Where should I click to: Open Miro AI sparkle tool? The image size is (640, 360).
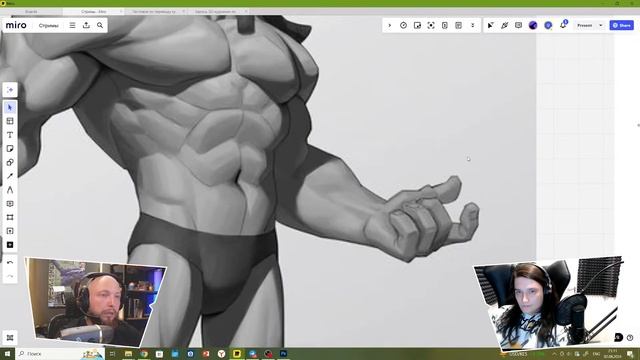coord(10,90)
